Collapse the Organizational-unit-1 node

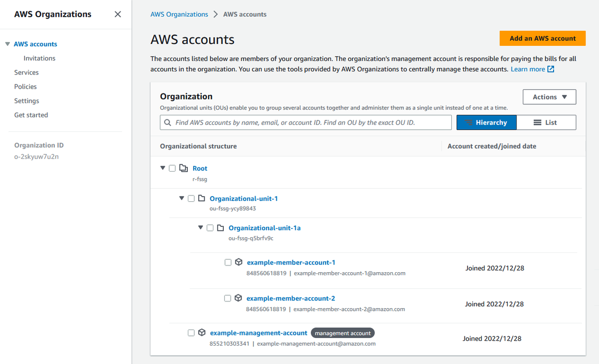181,198
